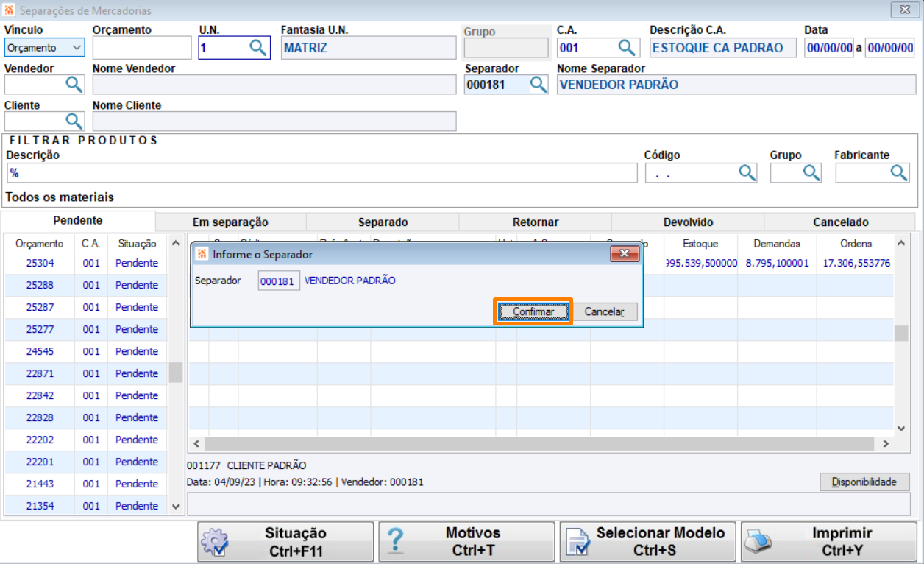Click the Disponibilidade button
This screenshot has width=924, height=564.
(864, 482)
